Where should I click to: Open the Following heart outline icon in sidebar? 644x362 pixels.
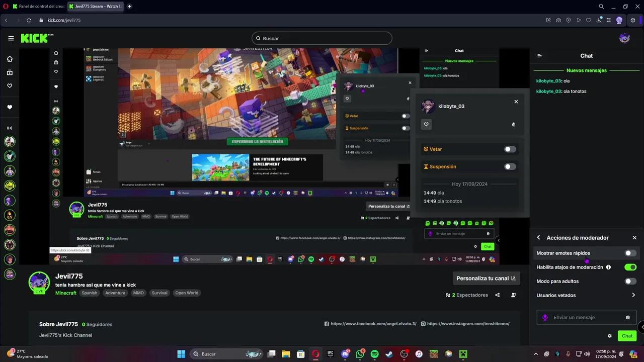point(10,85)
